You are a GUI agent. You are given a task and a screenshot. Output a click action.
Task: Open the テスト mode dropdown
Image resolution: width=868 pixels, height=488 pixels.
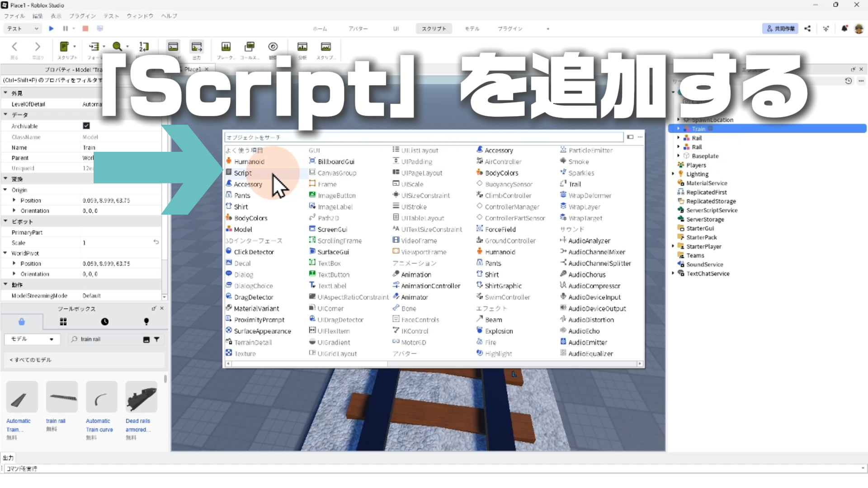(23, 28)
